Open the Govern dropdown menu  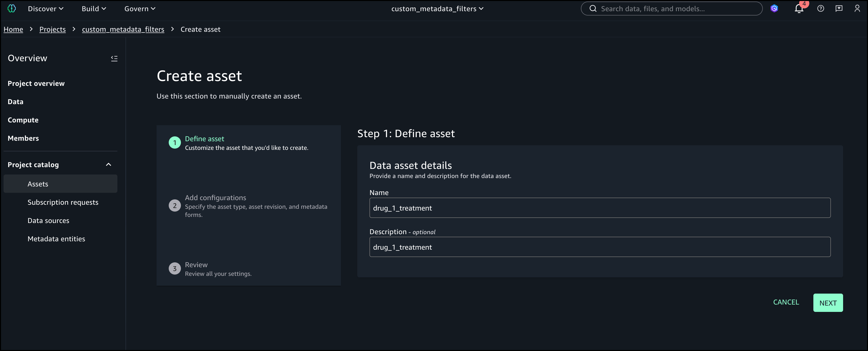point(140,9)
